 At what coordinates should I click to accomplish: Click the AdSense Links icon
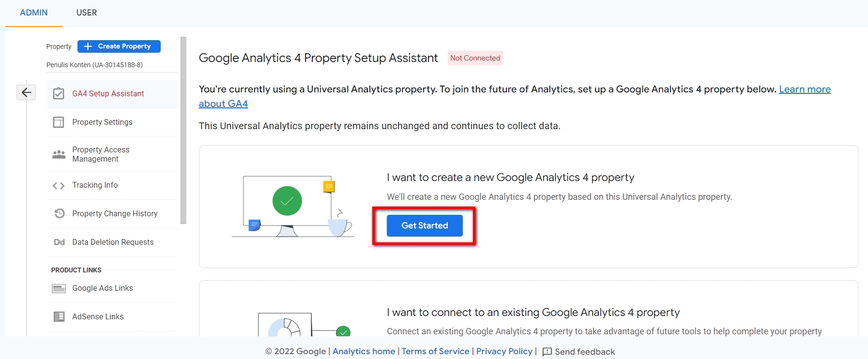pyautogui.click(x=59, y=316)
